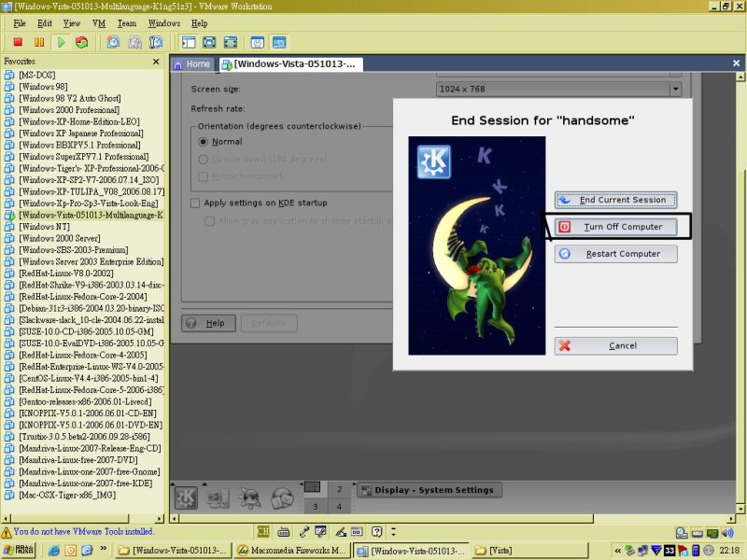Click the greyed Revert to snapshot icon
The width and height of the screenshot is (747, 560).
pyautogui.click(x=134, y=42)
